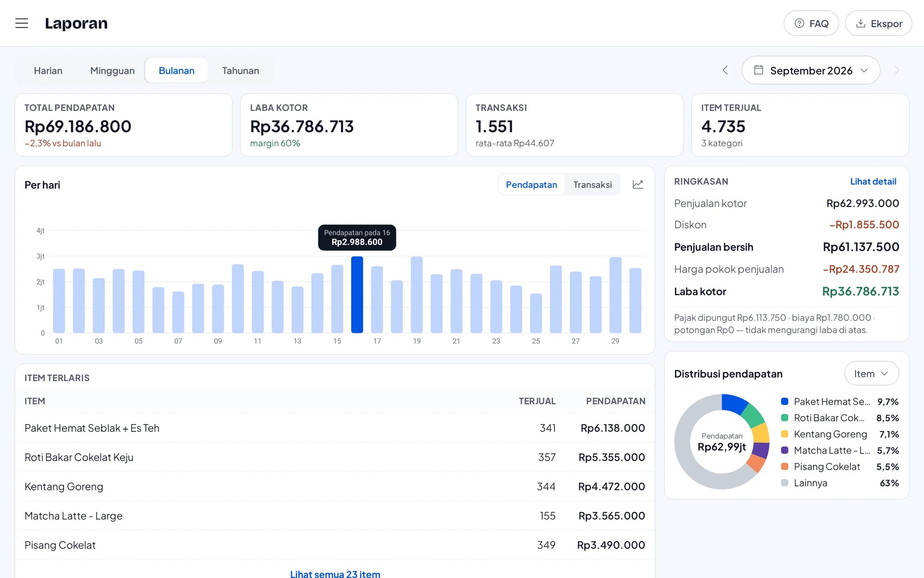Select the Roti Bakar Cokelat Keju row
The height and width of the screenshot is (578, 924).
pyautogui.click(x=335, y=457)
